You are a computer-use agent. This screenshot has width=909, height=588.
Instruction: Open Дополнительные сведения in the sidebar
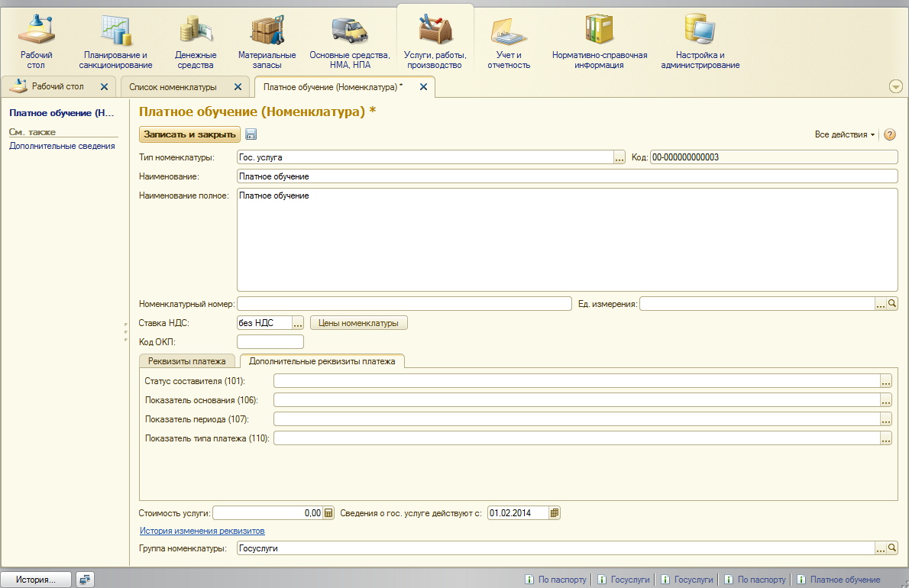coord(62,146)
